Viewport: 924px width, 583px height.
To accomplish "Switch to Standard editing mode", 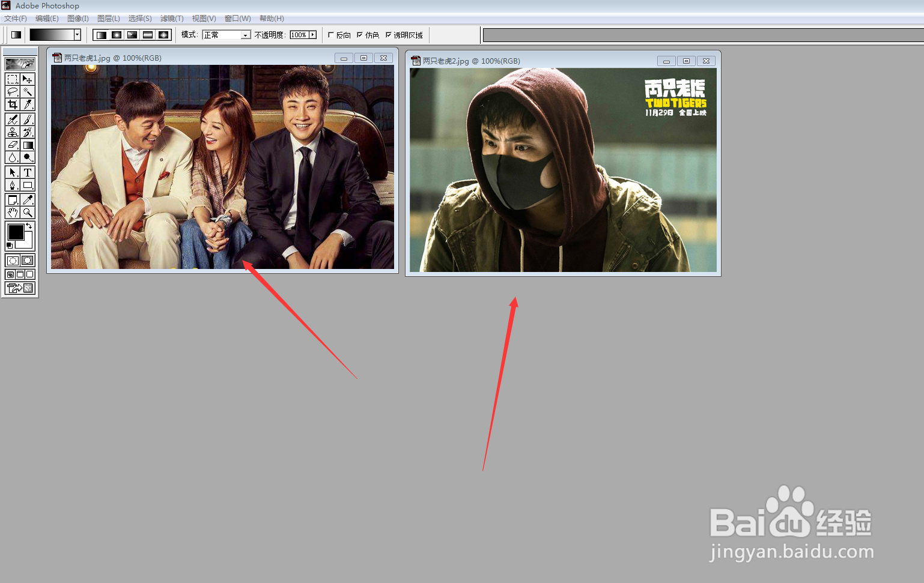I will click(13, 261).
